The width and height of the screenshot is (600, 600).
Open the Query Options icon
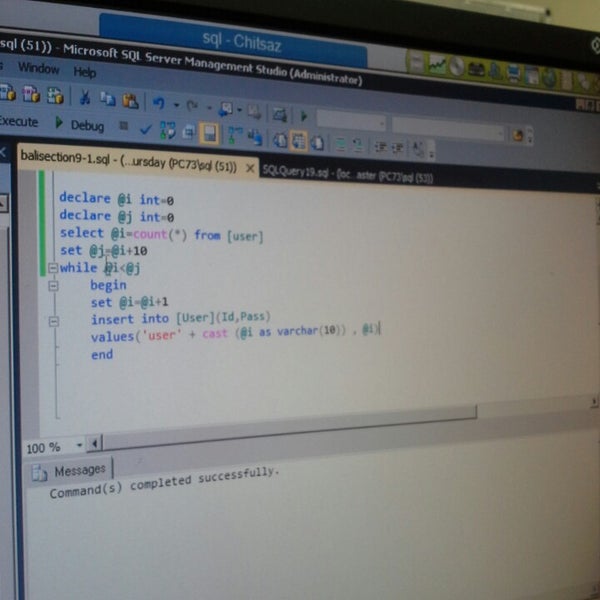(189, 132)
